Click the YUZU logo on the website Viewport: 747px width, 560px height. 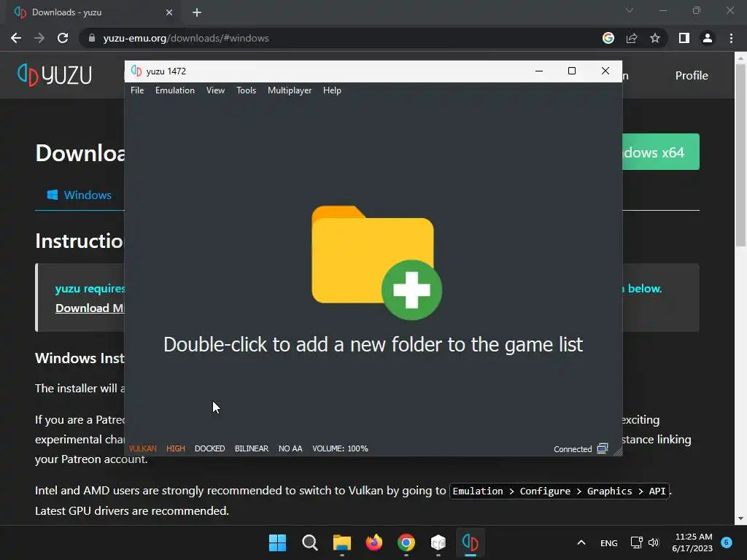point(54,75)
